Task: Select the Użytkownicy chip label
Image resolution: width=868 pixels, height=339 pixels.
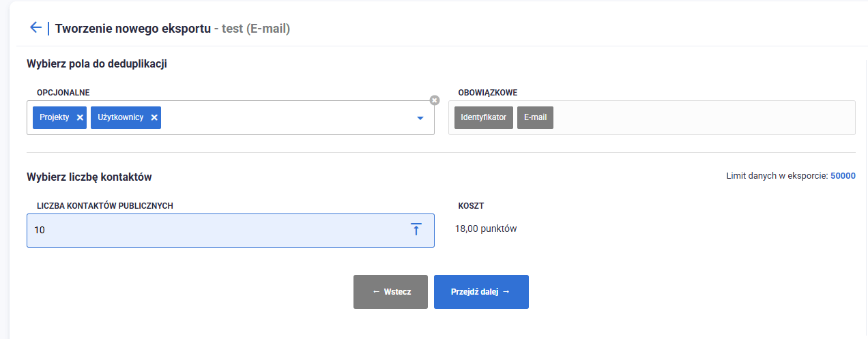Action: [121, 117]
